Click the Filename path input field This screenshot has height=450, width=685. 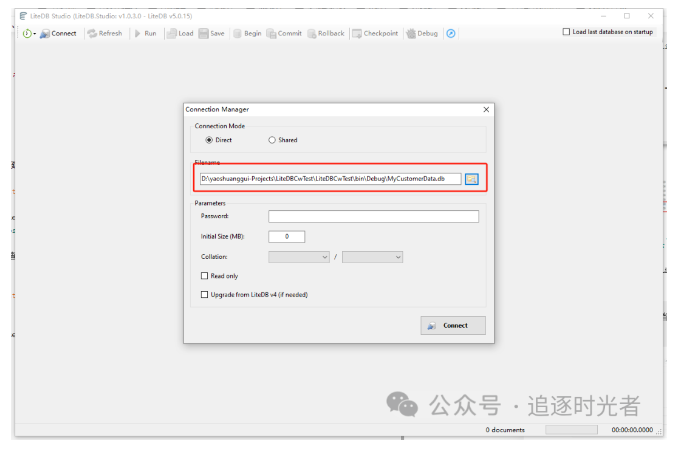330,179
